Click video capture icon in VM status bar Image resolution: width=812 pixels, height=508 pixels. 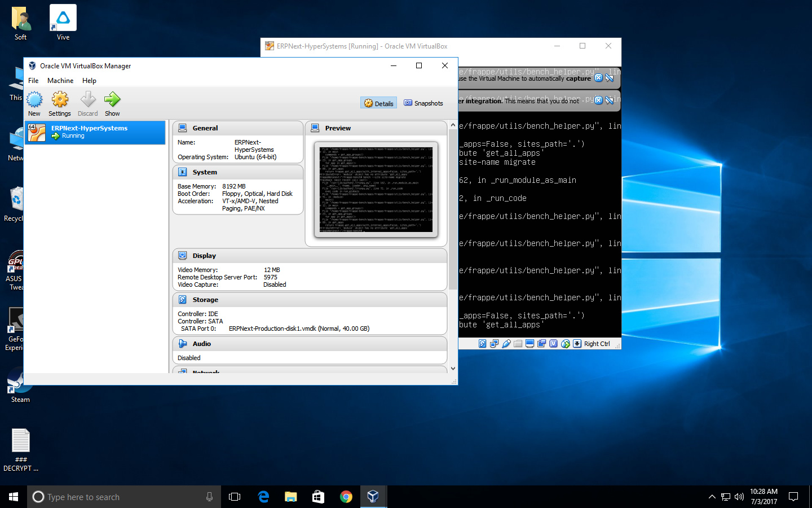(x=541, y=344)
